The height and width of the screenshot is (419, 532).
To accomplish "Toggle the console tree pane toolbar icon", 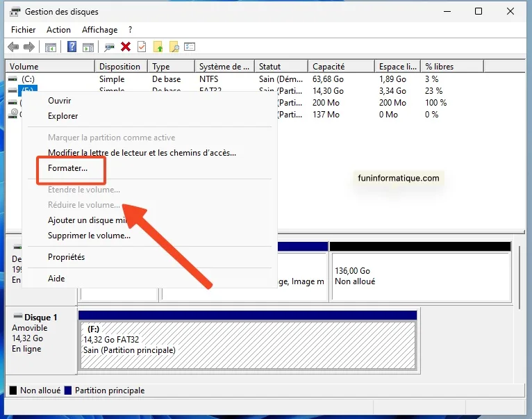I will tap(51, 47).
